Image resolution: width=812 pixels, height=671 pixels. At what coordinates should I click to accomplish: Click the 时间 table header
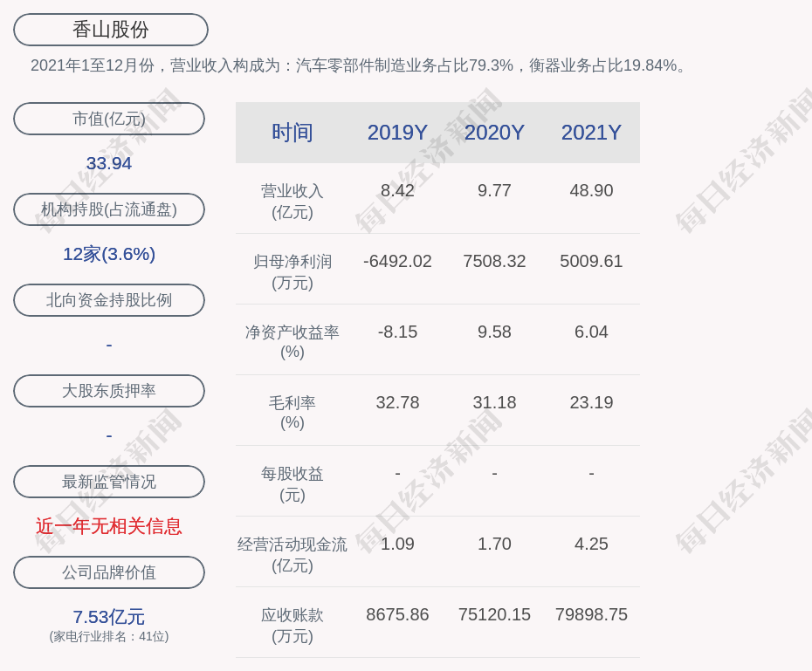pos(292,133)
